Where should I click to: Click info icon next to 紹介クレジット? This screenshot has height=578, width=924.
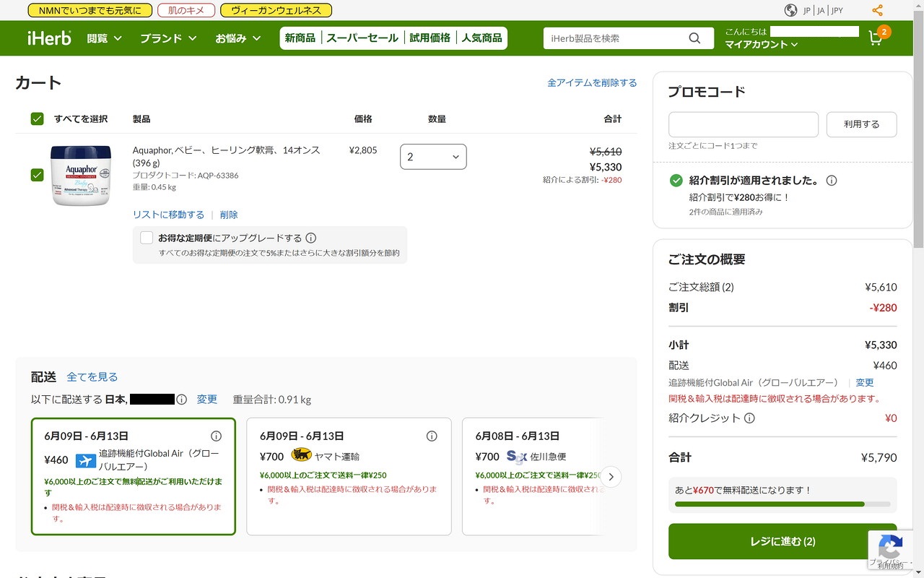[749, 418]
